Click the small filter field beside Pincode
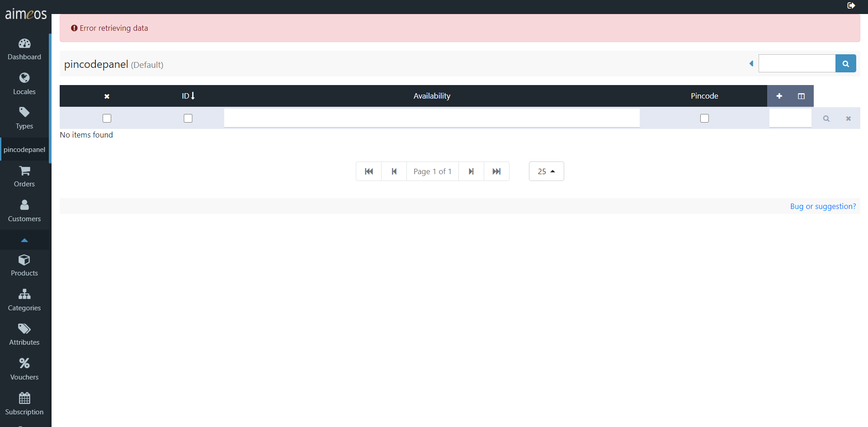The height and width of the screenshot is (427, 868). click(x=790, y=118)
